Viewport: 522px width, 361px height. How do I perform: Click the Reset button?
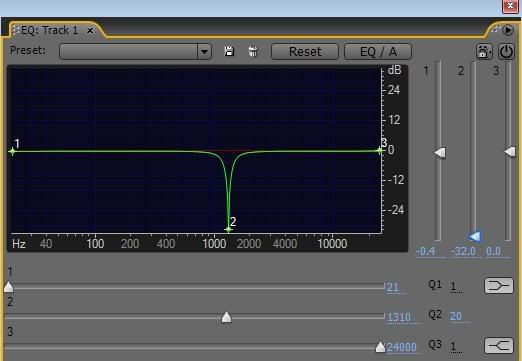click(305, 52)
